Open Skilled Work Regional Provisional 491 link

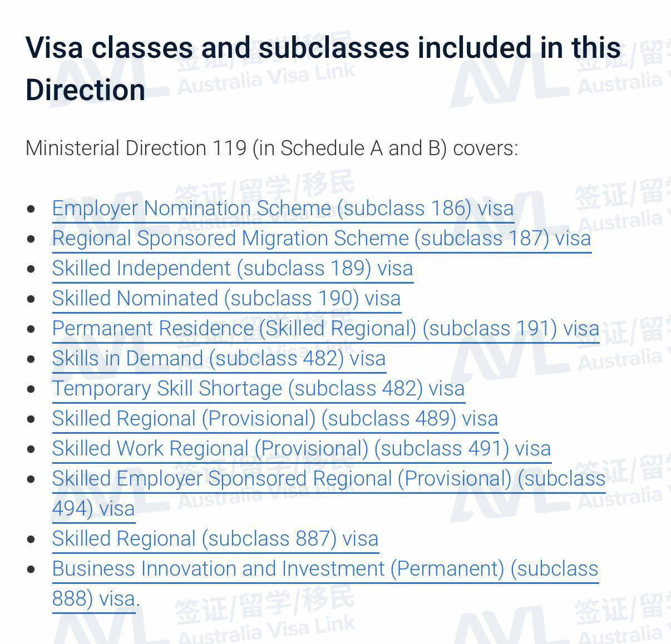302,449
